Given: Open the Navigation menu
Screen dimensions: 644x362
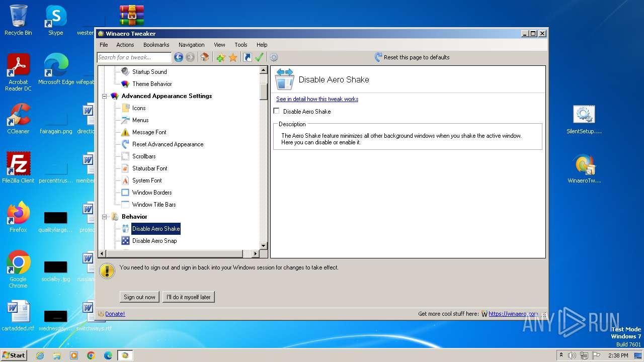Looking at the screenshot, I should tap(192, 45).
